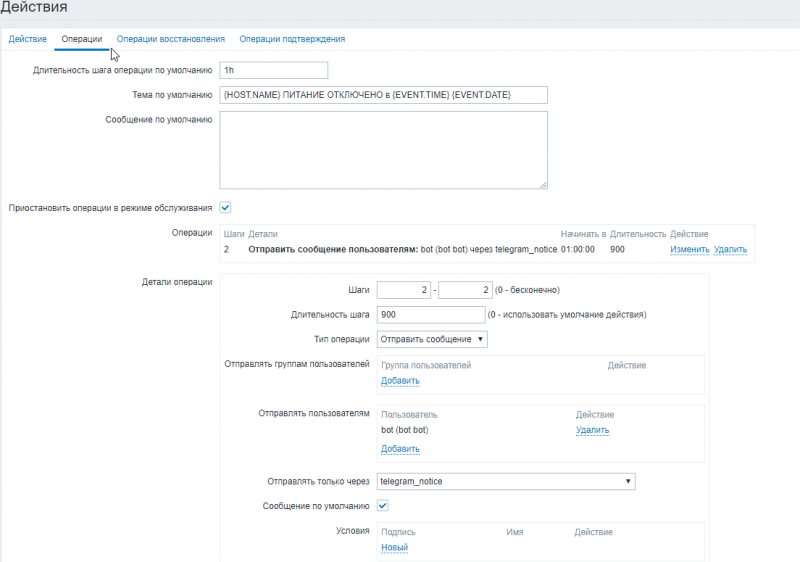Focus the default step duration field (1h)
The width and height of the screenshot is (800, 562).
click(x=274, y=70)
